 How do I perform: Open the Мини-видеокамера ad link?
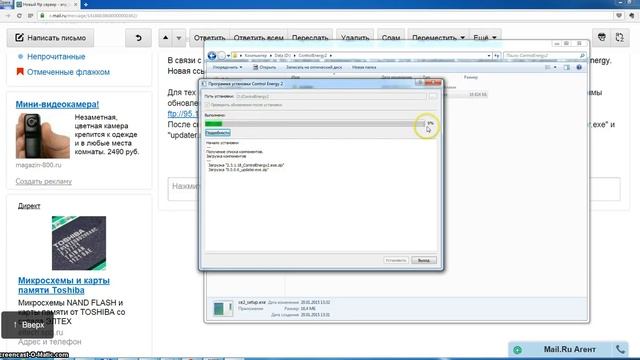pos(57,104)
